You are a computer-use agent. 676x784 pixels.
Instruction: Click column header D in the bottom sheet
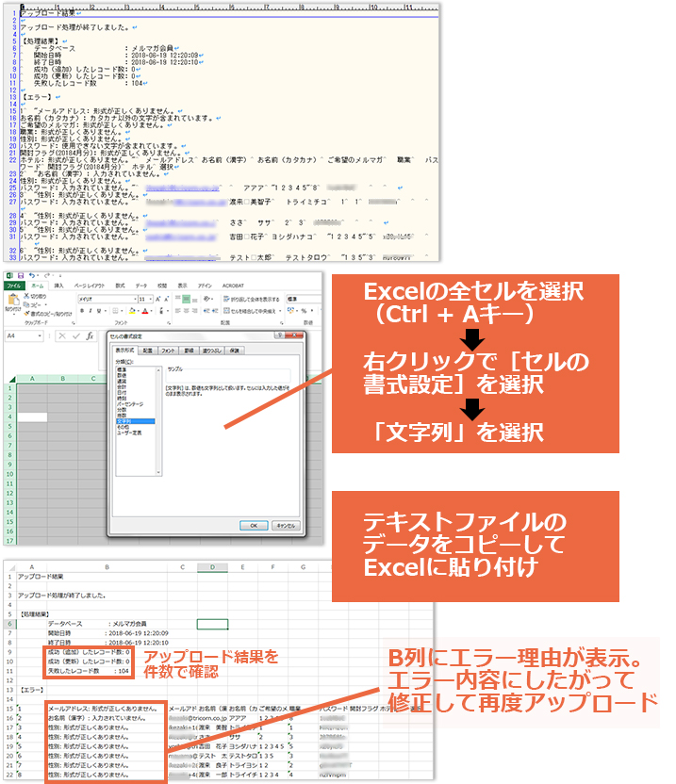pos(212,567)
